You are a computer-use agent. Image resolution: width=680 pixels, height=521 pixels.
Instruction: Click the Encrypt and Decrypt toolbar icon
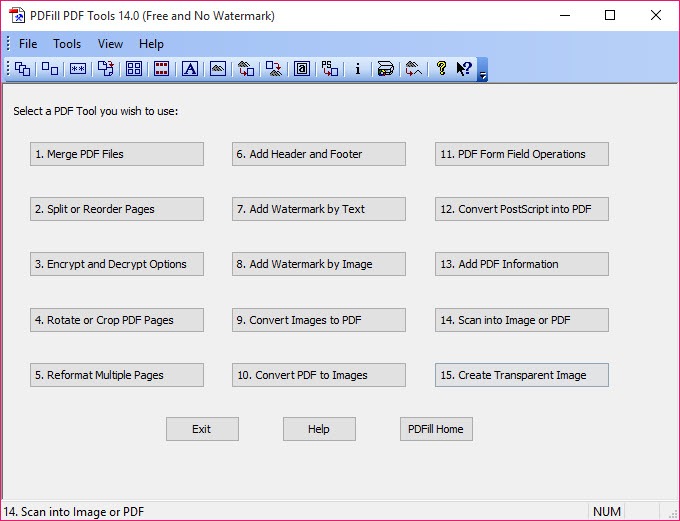pyautogui.click(x=78, y=69)
